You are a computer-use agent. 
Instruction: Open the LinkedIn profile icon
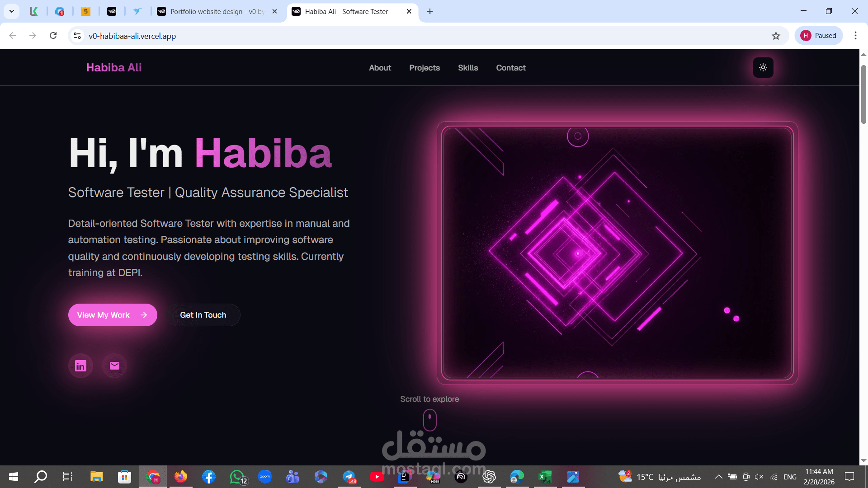point(80,366)
